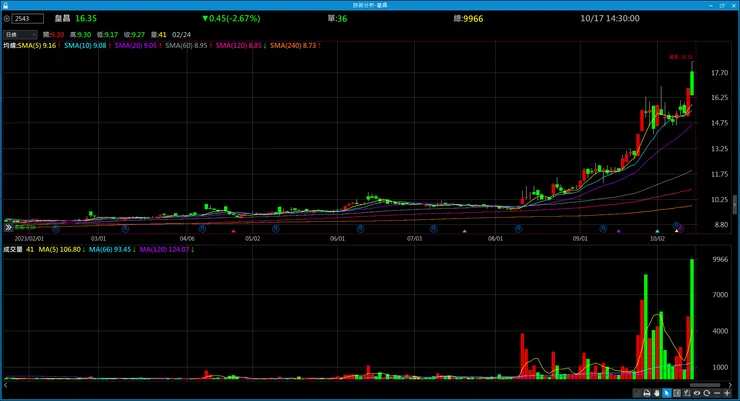The height and width of the screenshot is (401, 740).
Task: Click the yellow triangle marker after 10/02
Action: coord(676,231)
